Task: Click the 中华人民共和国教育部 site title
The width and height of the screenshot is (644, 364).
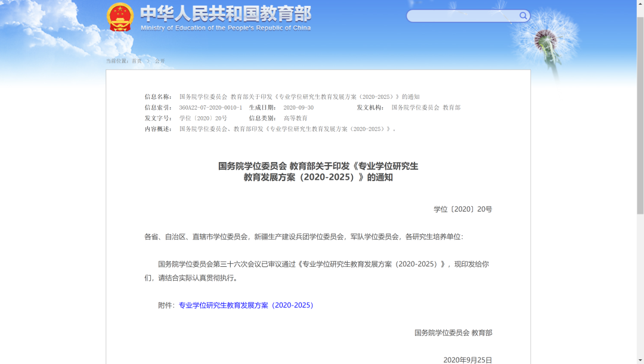Action: [x=225, y=13]
